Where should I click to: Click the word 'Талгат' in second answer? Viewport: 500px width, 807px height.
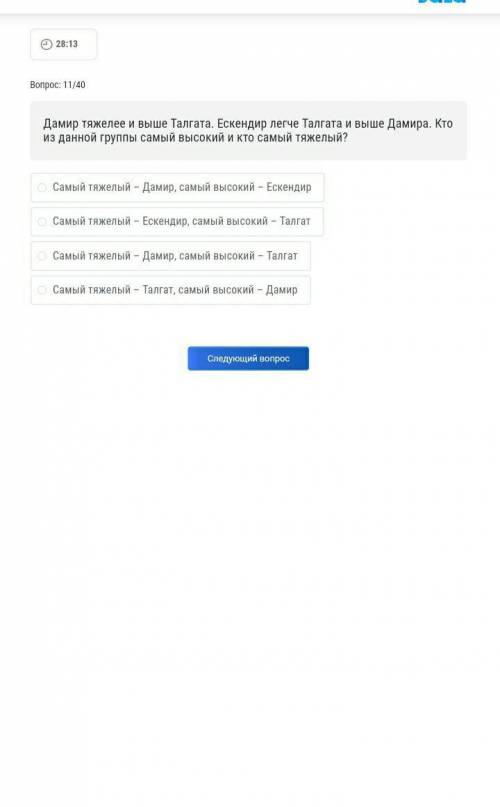295,221
